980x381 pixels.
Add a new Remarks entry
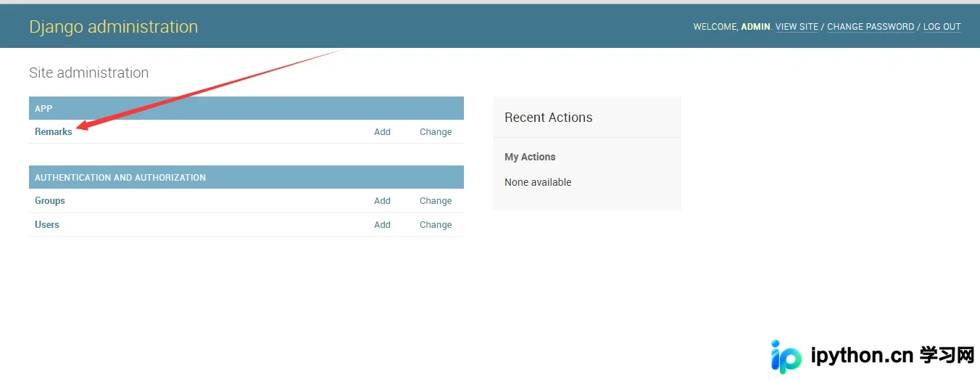[x=382, y=132]
